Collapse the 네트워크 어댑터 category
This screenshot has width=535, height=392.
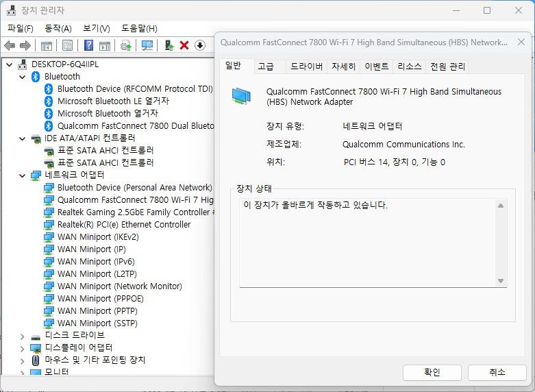(23, 175)
